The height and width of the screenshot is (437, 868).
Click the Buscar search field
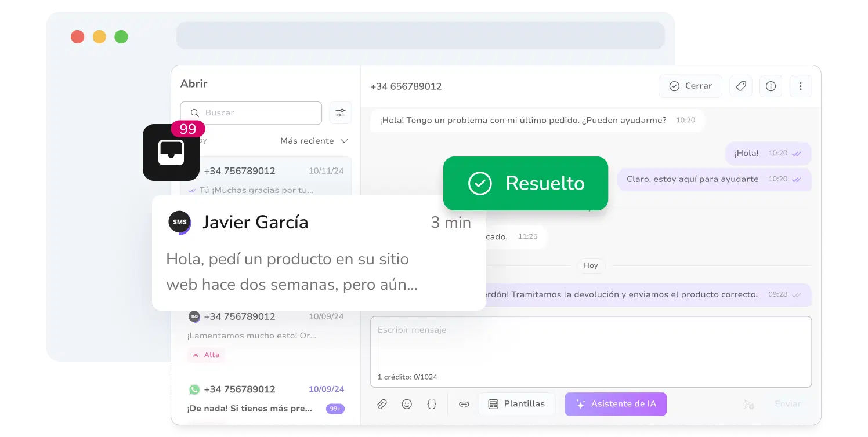[251, 113]
